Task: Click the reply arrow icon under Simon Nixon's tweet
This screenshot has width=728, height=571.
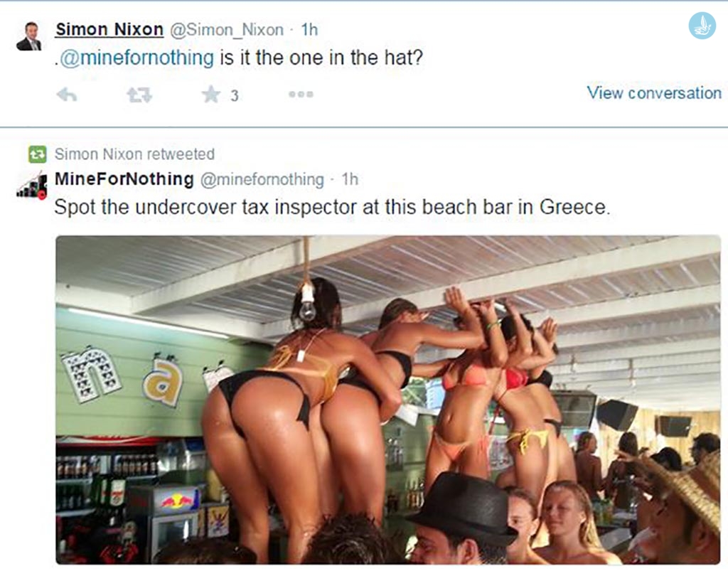Action: pos(67,95)
